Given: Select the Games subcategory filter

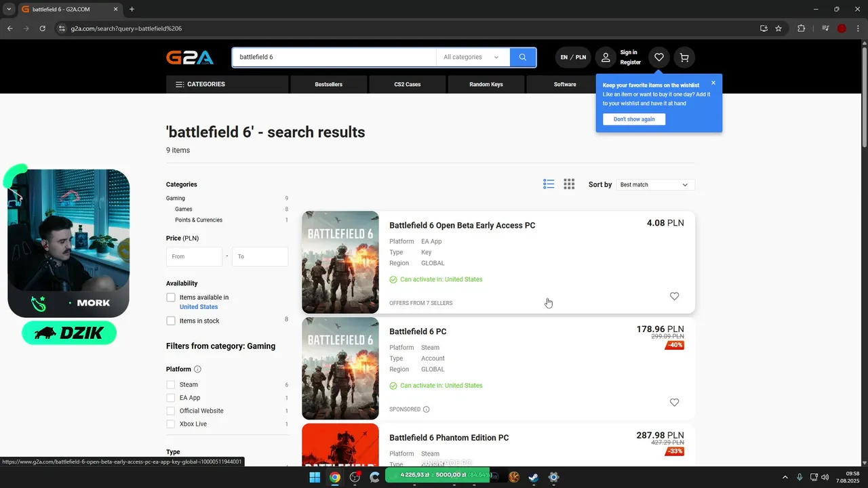Looking at the screenshot, I should [x=184, y=209].
